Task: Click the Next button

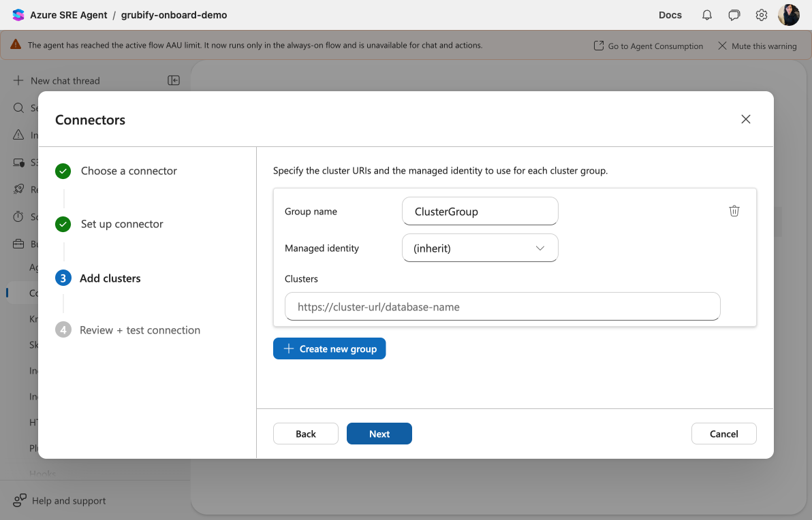Action: tap(379, 434)
